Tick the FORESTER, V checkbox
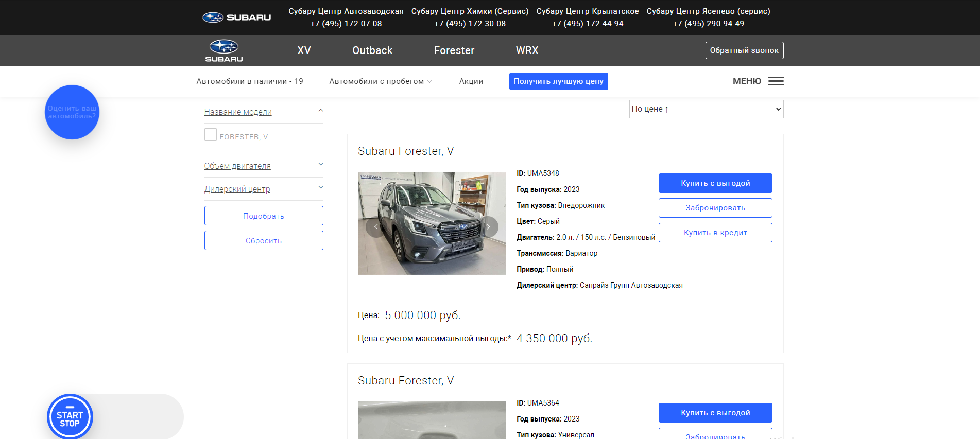The image size is (980, 439). tap(211, 135)
